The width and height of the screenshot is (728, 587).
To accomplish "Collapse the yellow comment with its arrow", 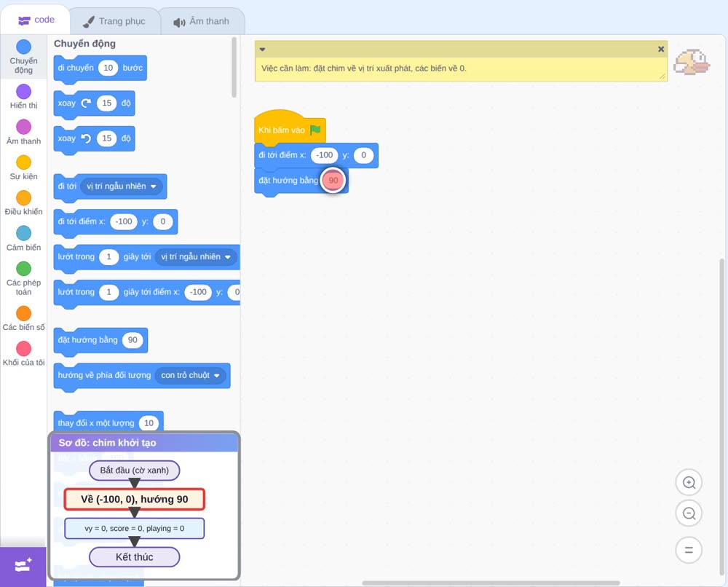I will (262, 49).
